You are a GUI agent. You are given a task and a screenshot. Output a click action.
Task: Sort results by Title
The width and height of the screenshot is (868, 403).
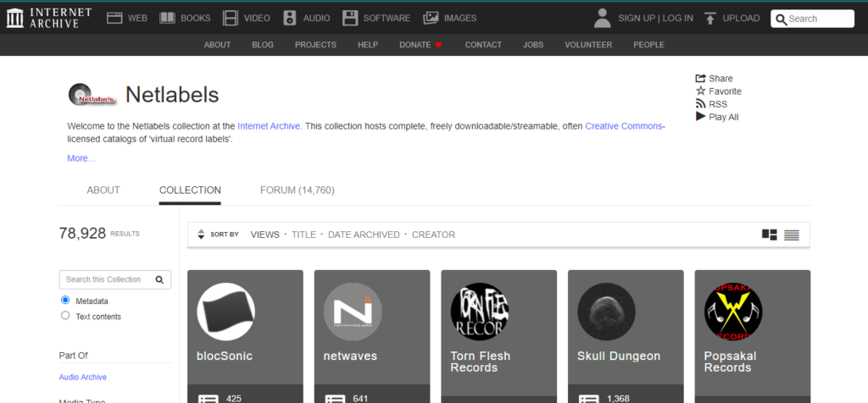(x=304, y=235)
